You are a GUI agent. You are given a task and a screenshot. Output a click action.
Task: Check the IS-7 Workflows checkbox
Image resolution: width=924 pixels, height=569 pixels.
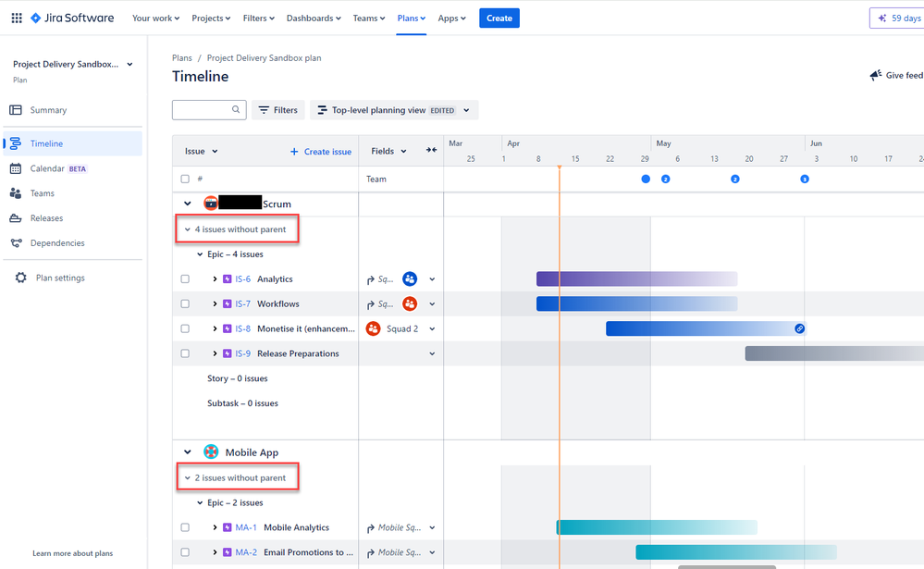tap(185, 303)
